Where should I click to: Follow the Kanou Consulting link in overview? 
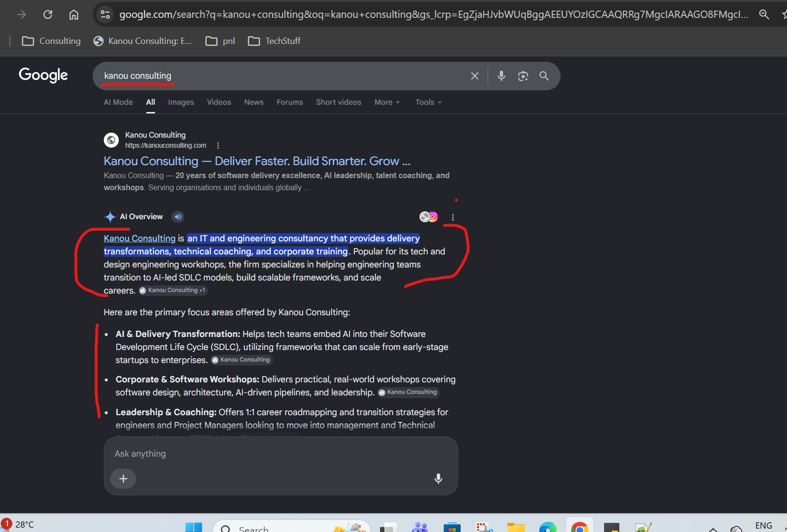click(140, 238)
